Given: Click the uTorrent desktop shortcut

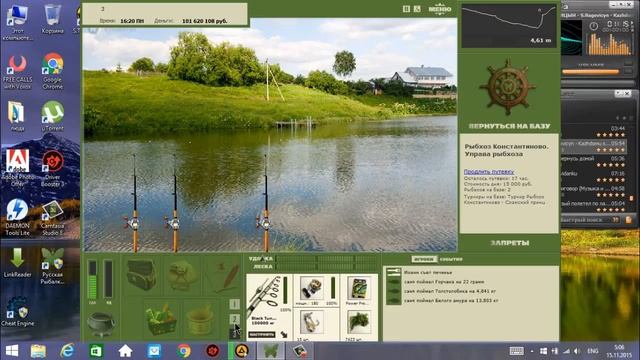Looking at the screenshot, I should (x=53, y=116).
